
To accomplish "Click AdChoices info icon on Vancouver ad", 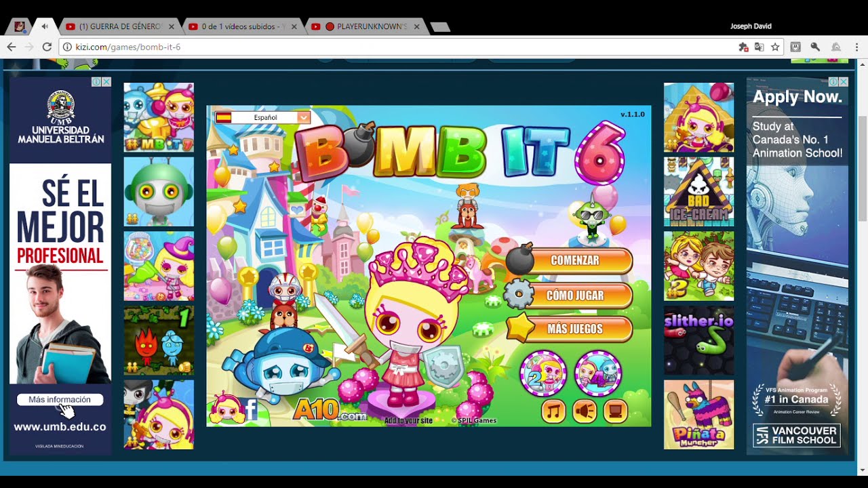I will pyautogui.click(x=833, y=82).
